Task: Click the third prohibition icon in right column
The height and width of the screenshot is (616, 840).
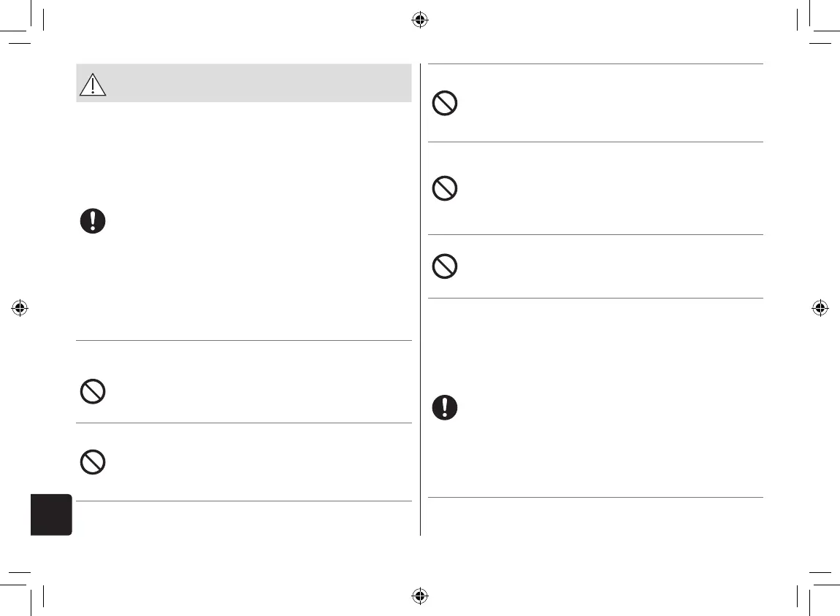Action: pos(444,267)
